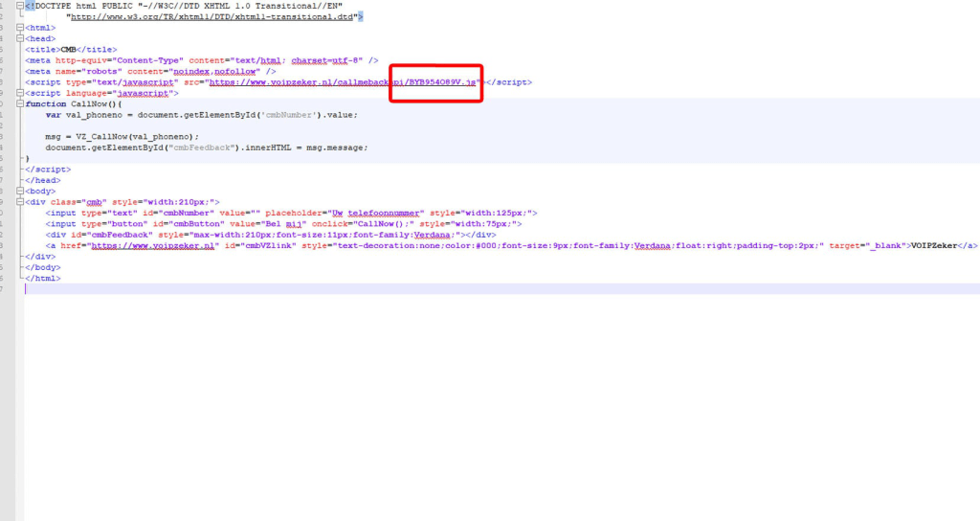Click the id="cmbButton" attribute
Screen dimensions: 980x521
[x=189, y=224]
